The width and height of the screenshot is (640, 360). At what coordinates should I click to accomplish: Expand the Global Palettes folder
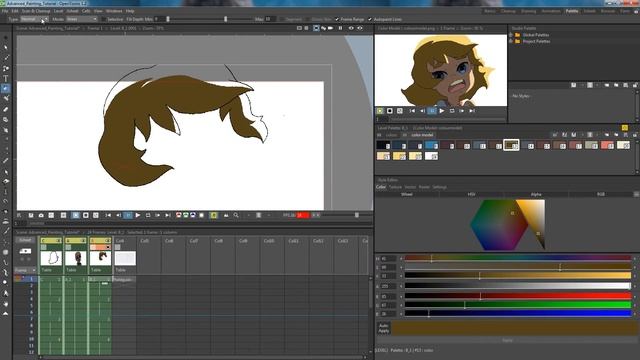pos(511,35)
